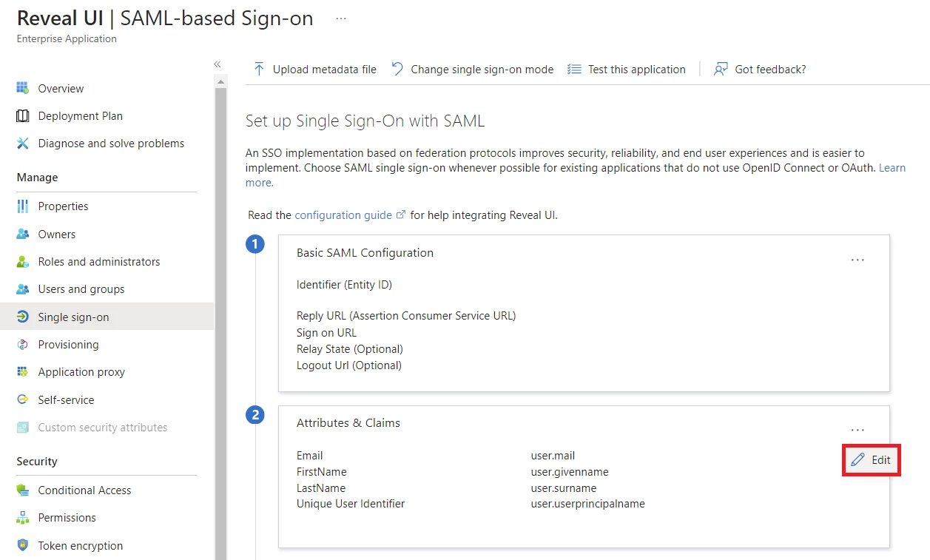
Task: Open Conditional Access under Security
Action: click(107, 490)
